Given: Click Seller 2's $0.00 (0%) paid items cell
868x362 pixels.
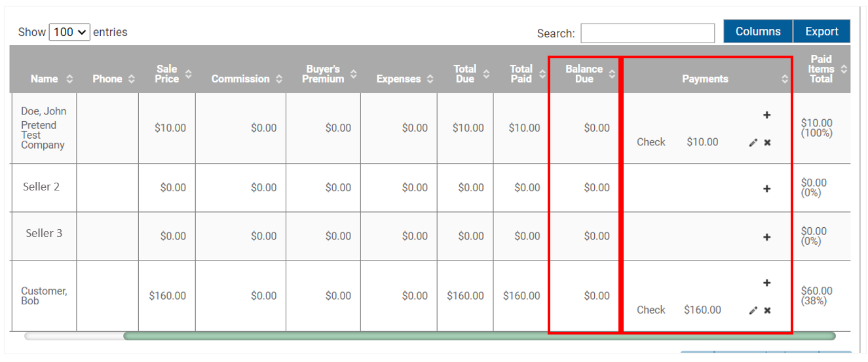Looking at the screenshot, I should (x=821, y=187).
